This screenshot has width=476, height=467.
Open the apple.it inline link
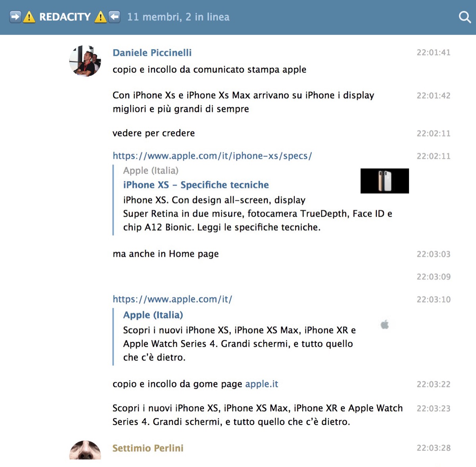click(261, 384)
